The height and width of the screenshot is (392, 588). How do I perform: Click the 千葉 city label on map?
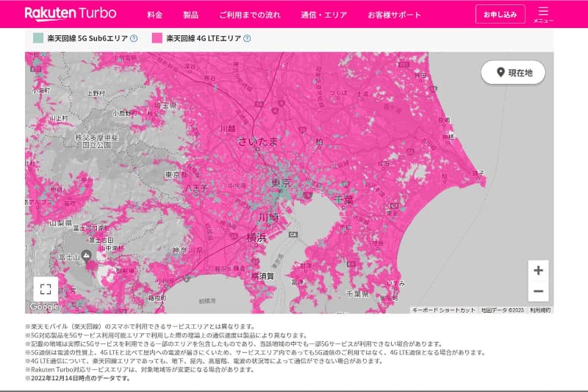tap(344, 199)
